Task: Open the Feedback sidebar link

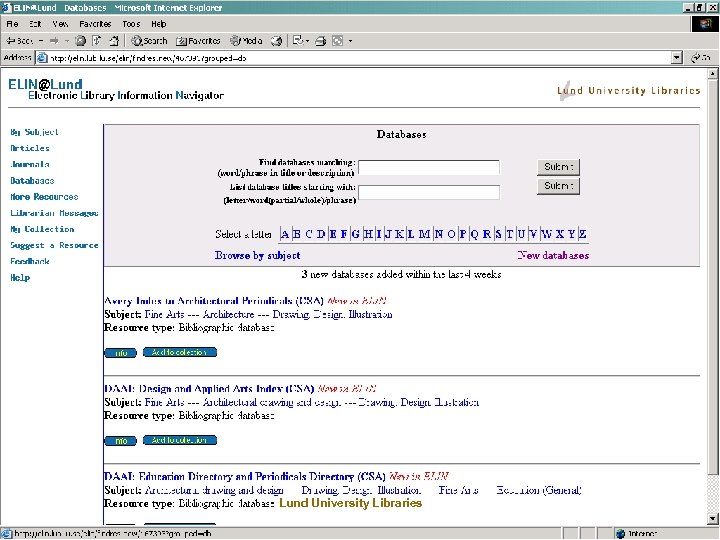Action: 30,261
